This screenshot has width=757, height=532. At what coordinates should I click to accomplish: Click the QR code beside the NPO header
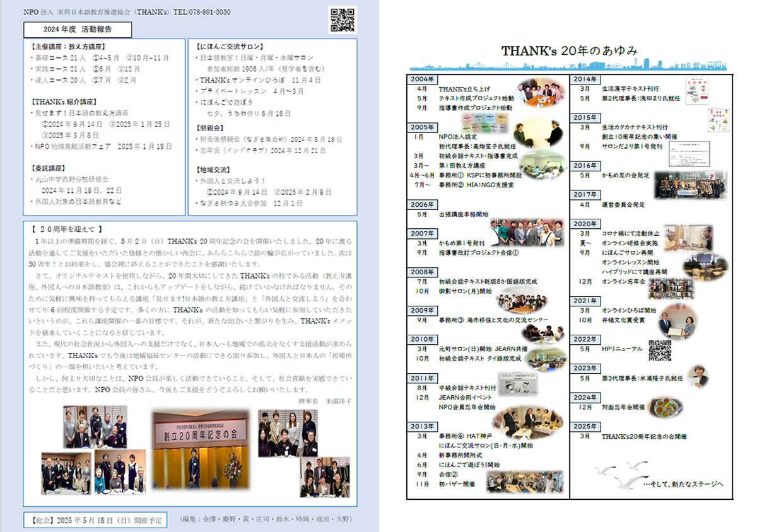coord(343,19)
